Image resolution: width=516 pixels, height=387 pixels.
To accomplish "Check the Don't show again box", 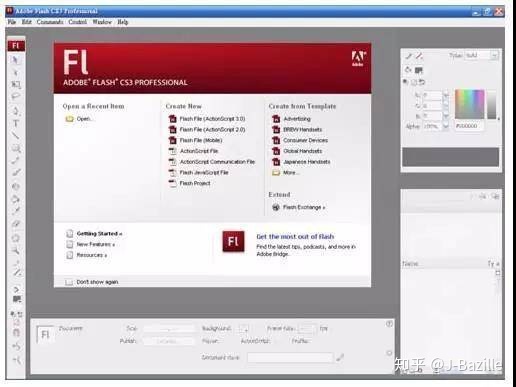I will pyautogui.click(x=69, y=282).
